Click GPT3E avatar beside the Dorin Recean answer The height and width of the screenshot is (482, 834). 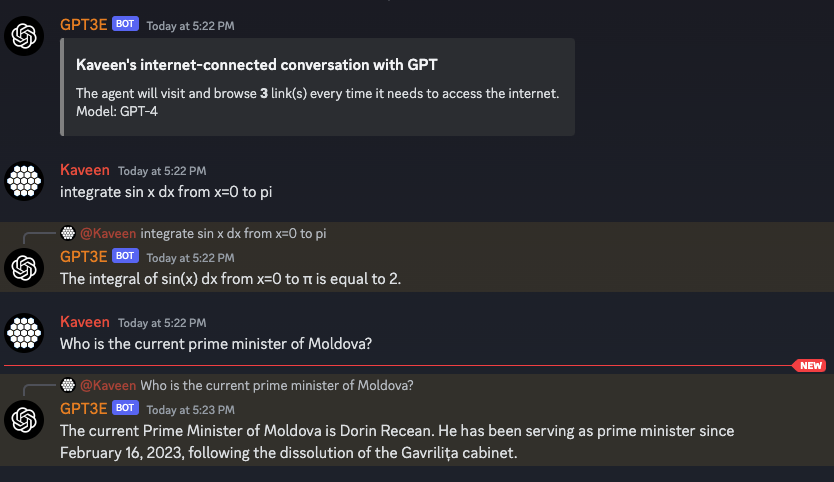pyautogui.click(x=24, y=419)
